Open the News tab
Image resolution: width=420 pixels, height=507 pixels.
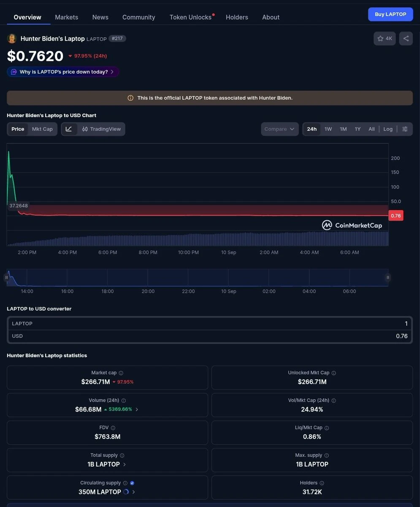coord(100,17)
